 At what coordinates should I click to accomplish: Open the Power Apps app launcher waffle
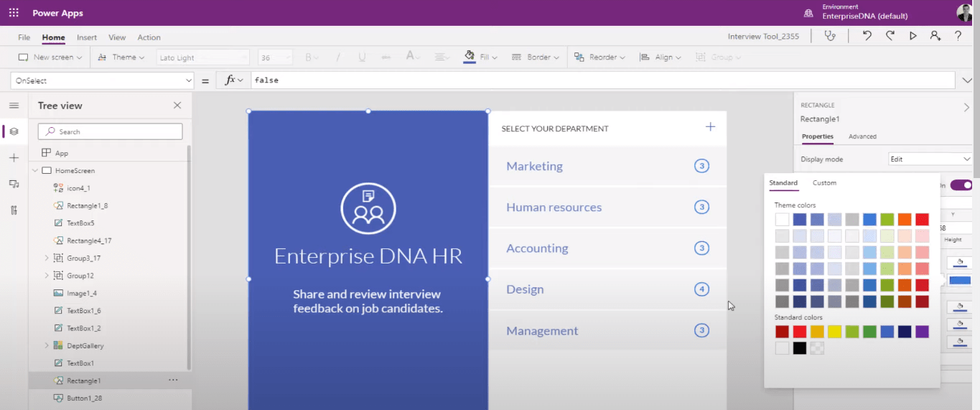click(14, 13)
